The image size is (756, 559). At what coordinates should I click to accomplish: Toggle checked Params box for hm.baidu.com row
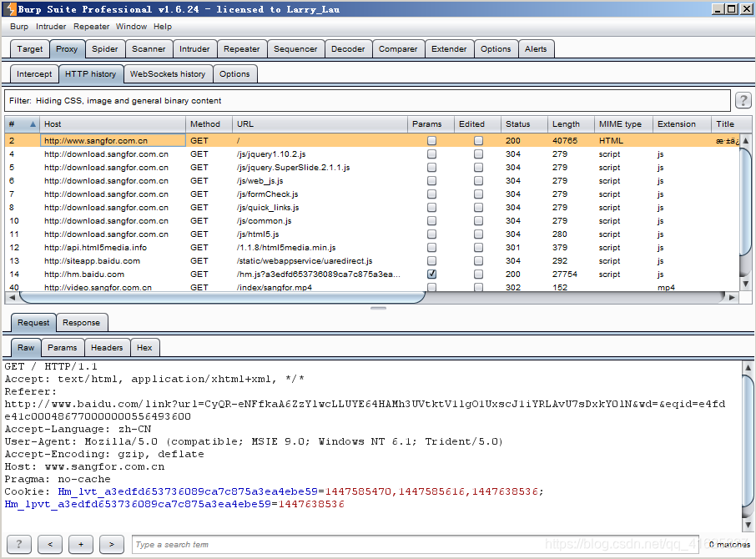click(x=431, y=274)
